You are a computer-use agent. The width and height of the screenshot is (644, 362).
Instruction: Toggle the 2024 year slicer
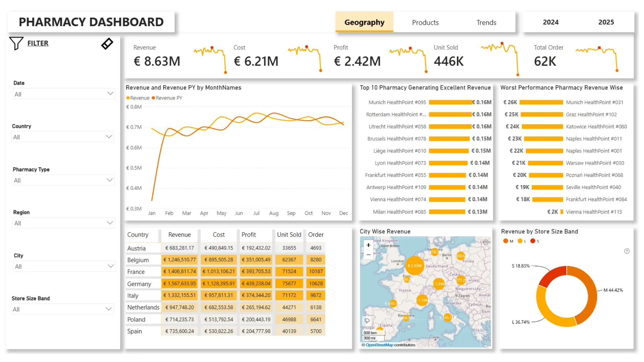550,22
